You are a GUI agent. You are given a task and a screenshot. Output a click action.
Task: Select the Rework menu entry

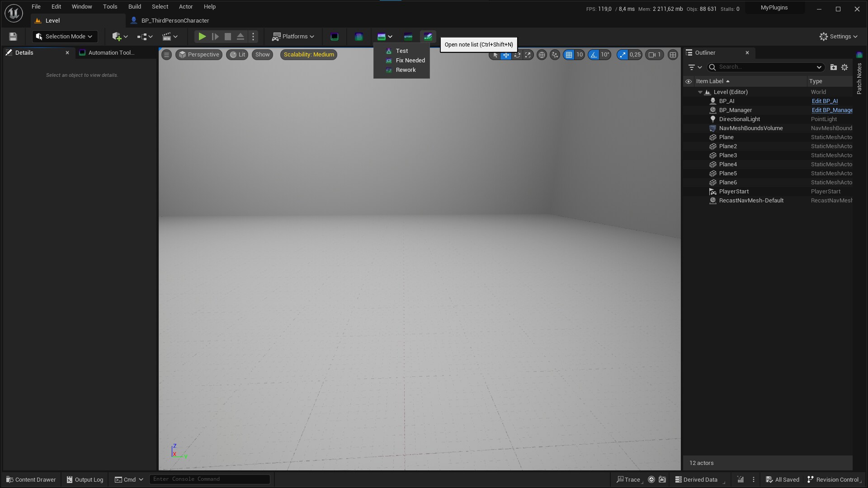(401, 70)
